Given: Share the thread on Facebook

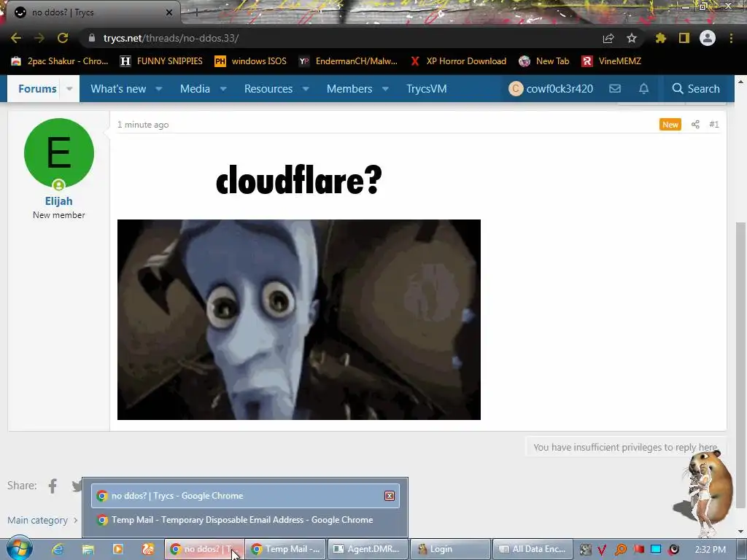Looking at the screenshot, I should pyautogui.click(x=53, y=486).
